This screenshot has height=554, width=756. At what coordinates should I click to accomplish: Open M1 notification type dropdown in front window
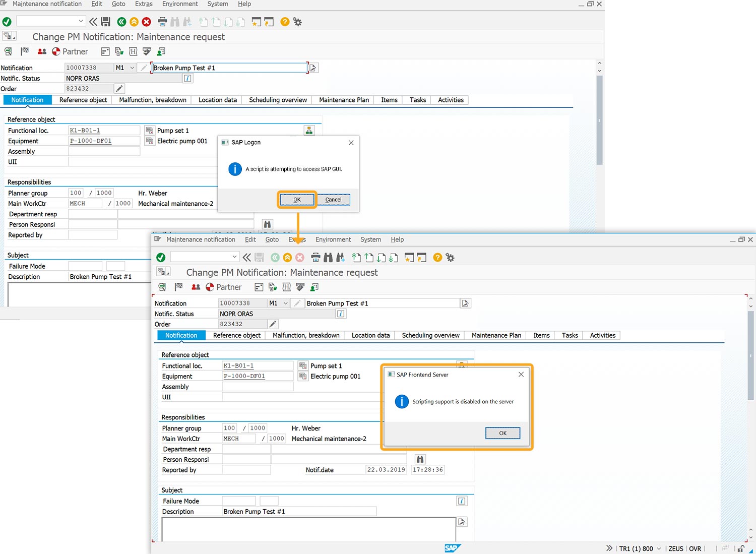point(285,303)
